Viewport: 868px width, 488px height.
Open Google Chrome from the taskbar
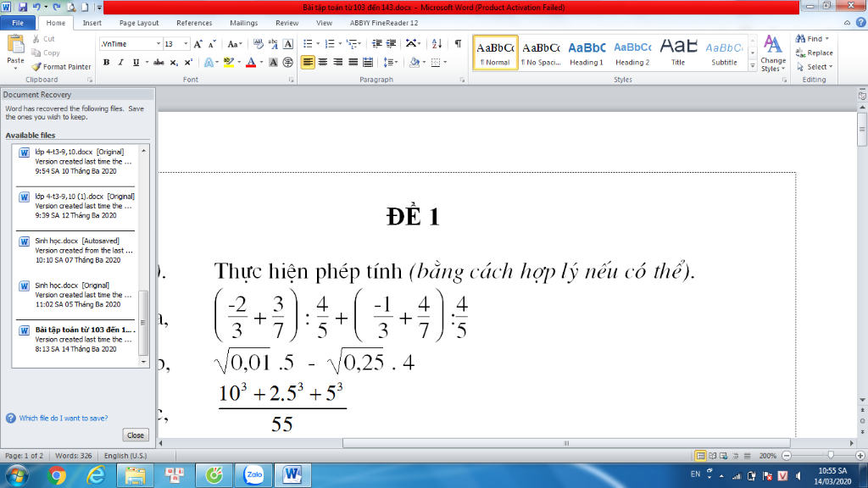tap(56, 475)
